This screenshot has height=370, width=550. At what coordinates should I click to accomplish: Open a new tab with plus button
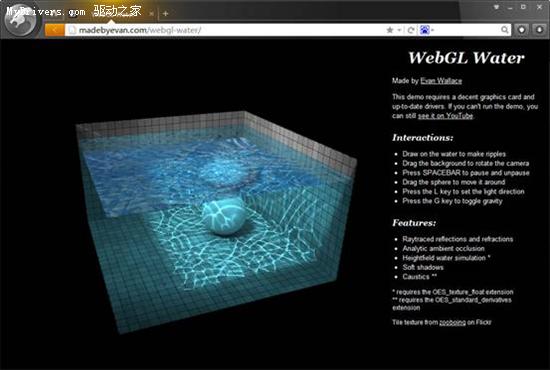click(x=166, y=14)
